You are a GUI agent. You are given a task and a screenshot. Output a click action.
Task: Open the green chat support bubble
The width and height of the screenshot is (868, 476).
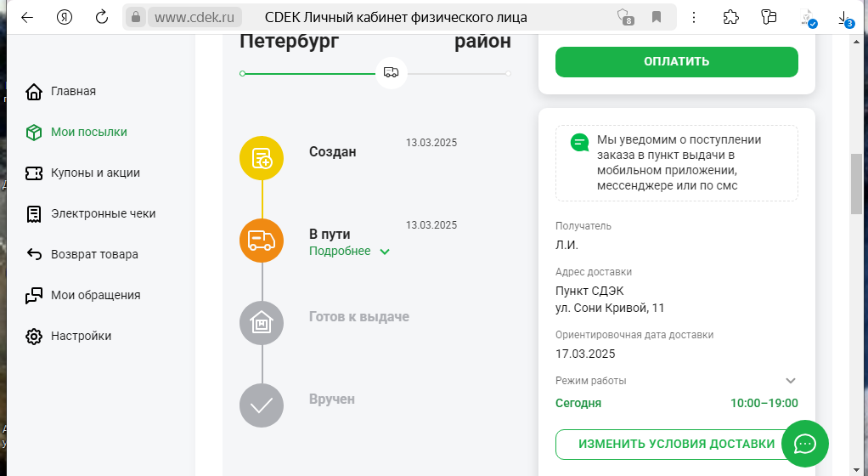805,444
